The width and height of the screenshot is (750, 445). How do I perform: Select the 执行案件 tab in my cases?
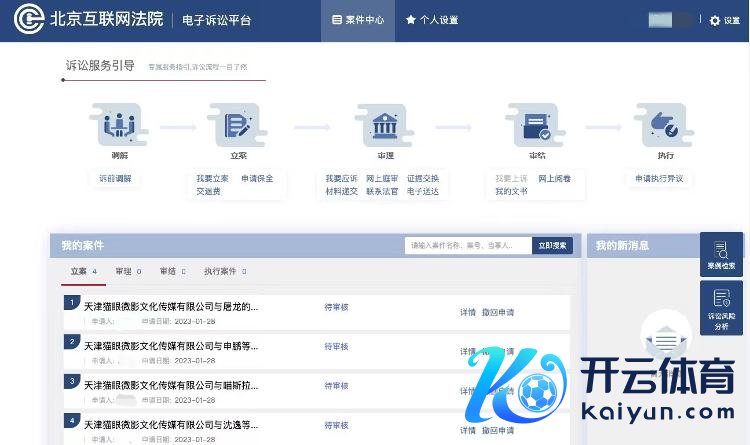pos(223,271)
